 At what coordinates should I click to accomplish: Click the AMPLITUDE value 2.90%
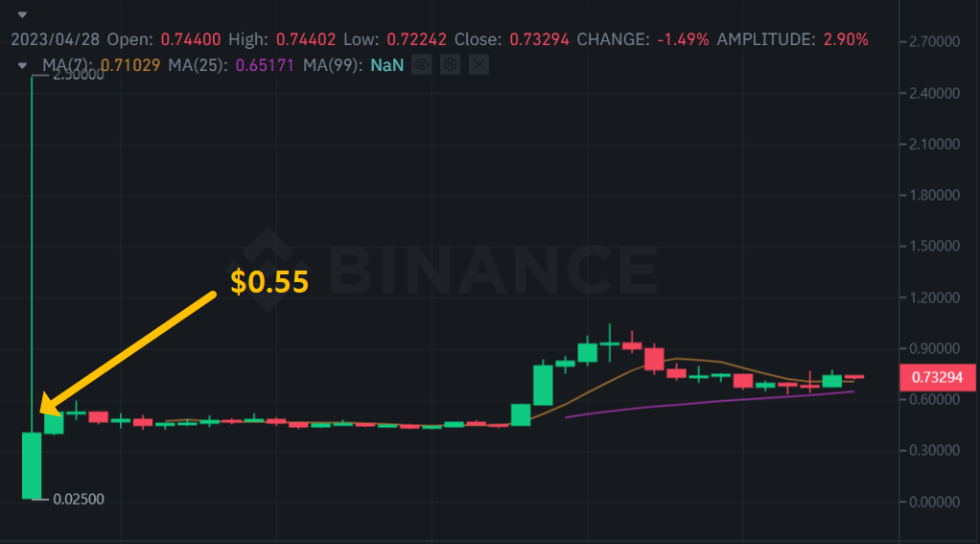click(x=846, y=39)
